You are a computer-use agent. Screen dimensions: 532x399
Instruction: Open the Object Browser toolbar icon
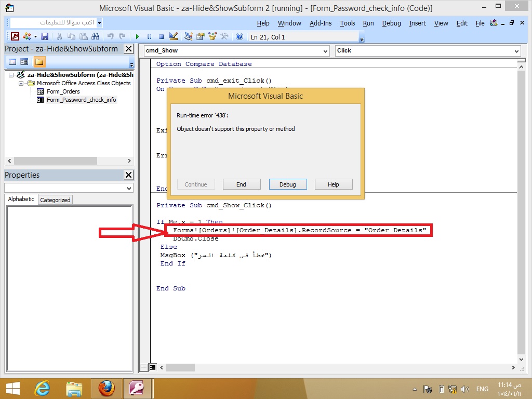point(212,36)
